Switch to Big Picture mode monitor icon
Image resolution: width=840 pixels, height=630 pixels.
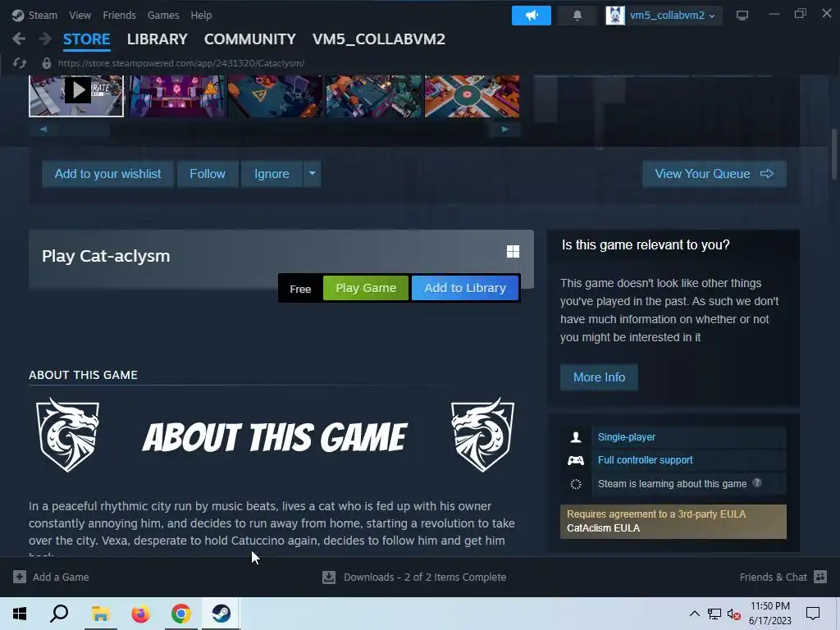click(742, 15)
